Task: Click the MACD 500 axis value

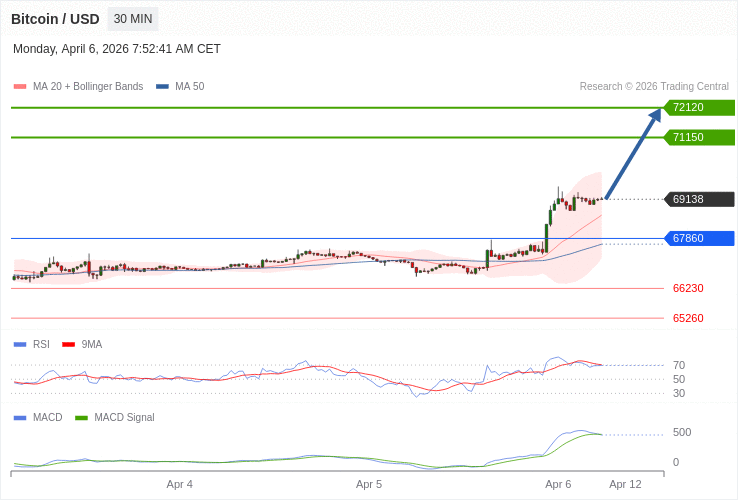Action: point(682,433)
